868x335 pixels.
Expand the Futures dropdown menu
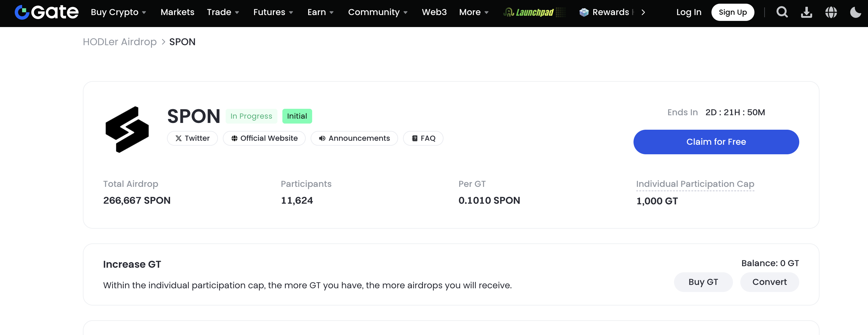tap(273, 12)
